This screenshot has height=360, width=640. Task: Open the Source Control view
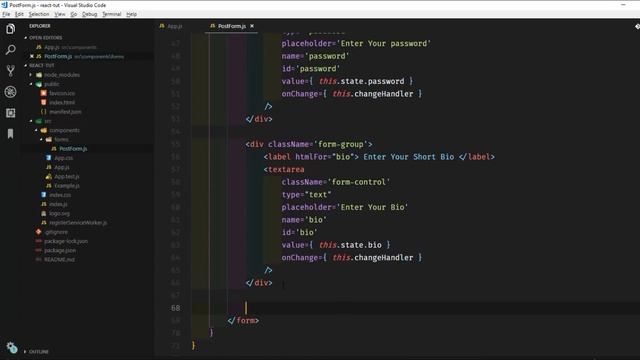[11, 71]
